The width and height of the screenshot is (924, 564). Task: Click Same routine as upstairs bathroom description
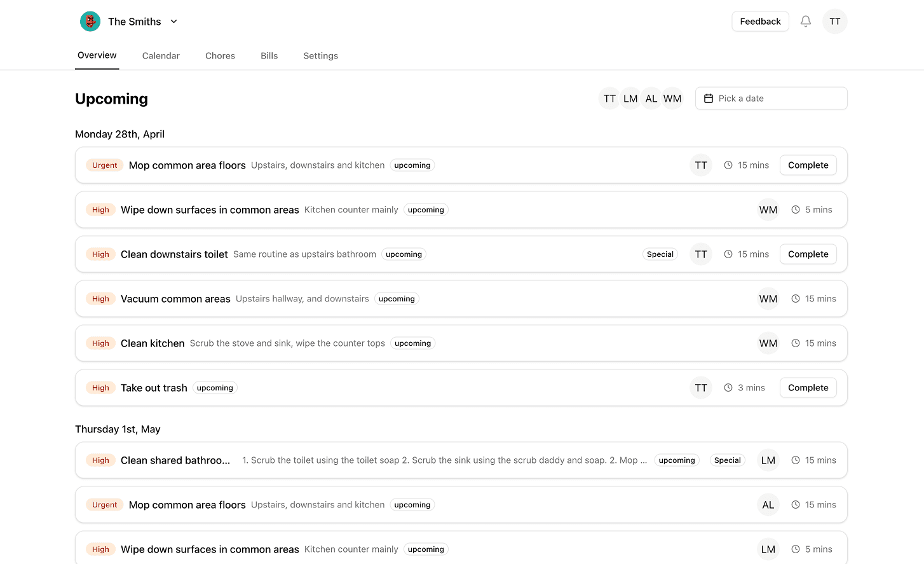(304, 254)
